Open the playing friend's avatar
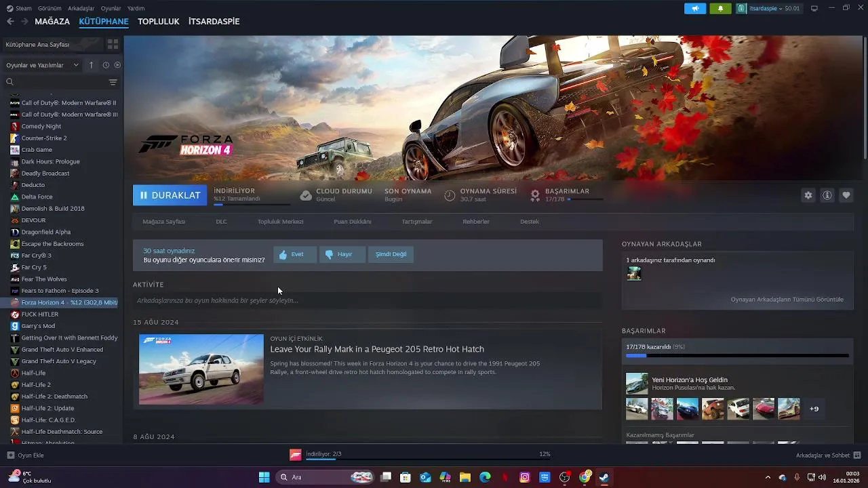Screen dimensions: 868x488 [x=634, y=273]
